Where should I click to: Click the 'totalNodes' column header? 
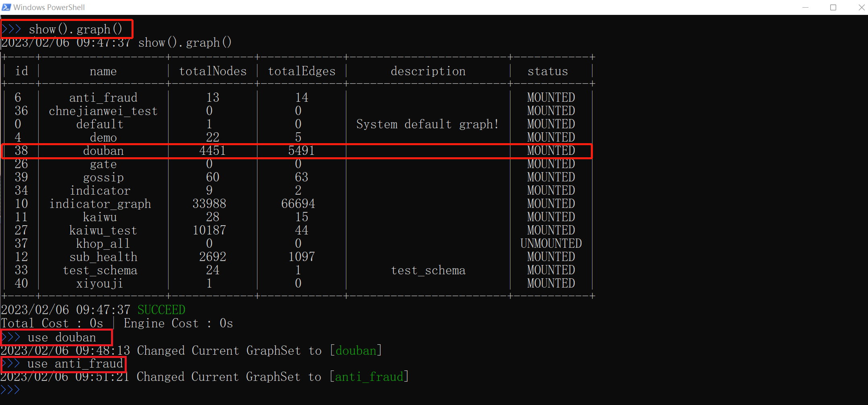(x=213, y=72)
